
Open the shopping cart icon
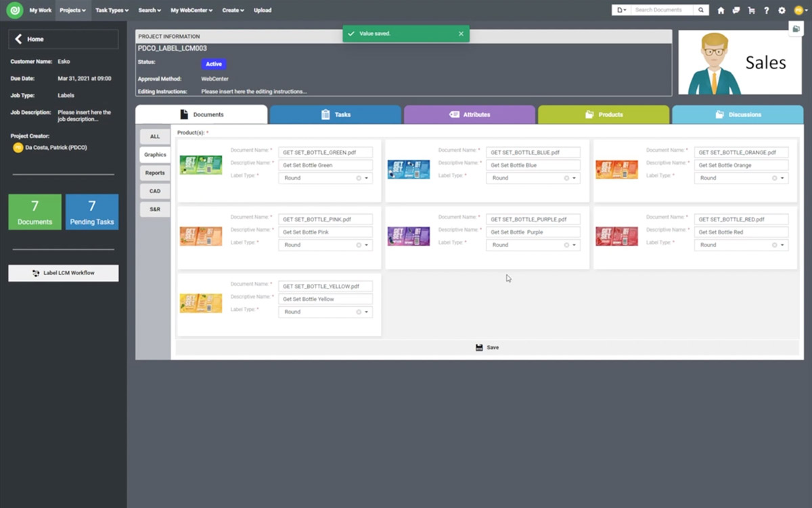752,9
